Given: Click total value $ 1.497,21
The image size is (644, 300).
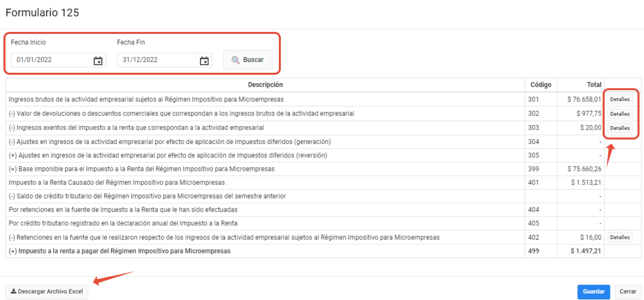Looking at the screenshot, I should coord(586,251).
